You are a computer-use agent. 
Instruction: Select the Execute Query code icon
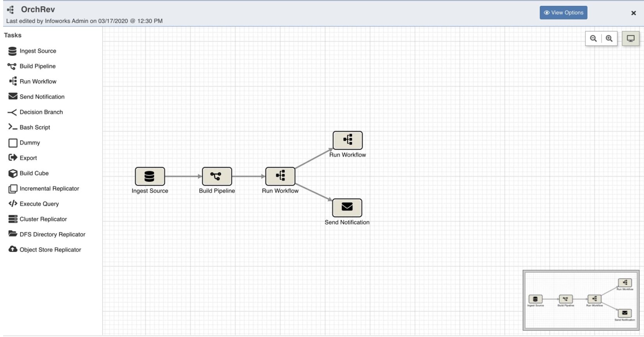pos(12,204)
